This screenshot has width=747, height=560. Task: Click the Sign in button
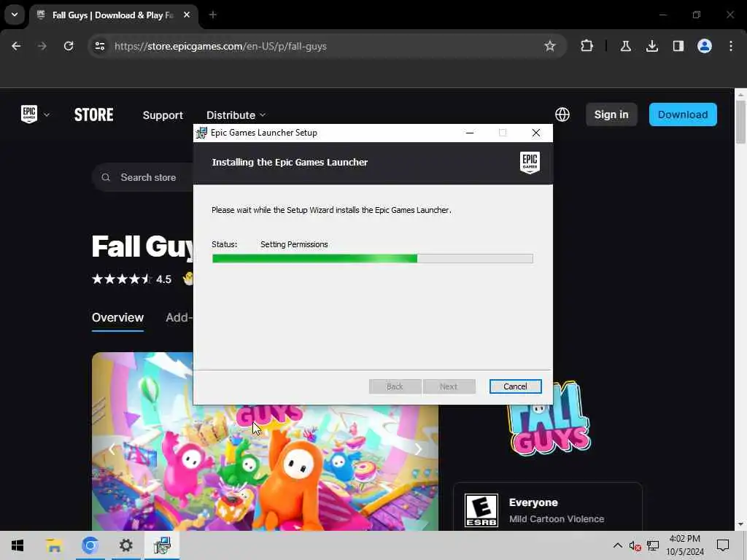click(611, 114)
